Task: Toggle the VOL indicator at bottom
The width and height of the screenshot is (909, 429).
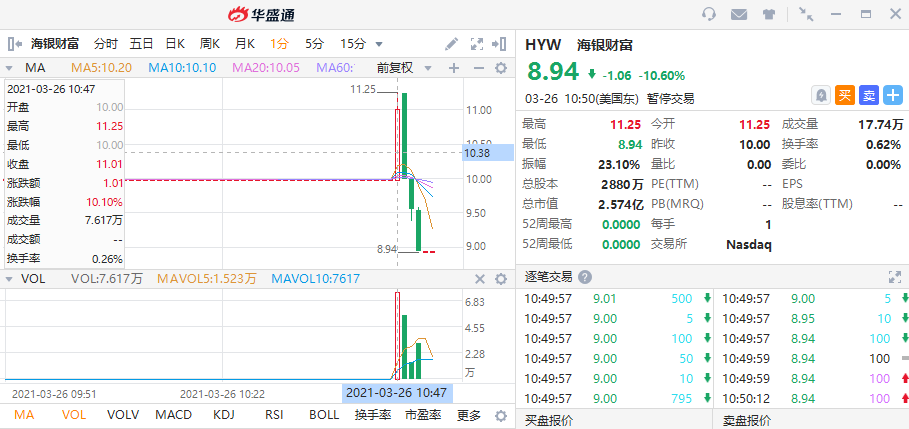Action: point(74,415)
